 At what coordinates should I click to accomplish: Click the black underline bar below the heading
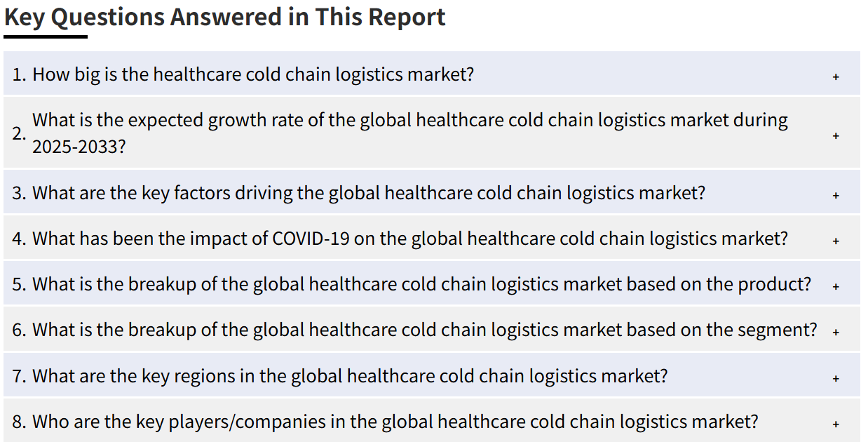click(x=46, y=36)
